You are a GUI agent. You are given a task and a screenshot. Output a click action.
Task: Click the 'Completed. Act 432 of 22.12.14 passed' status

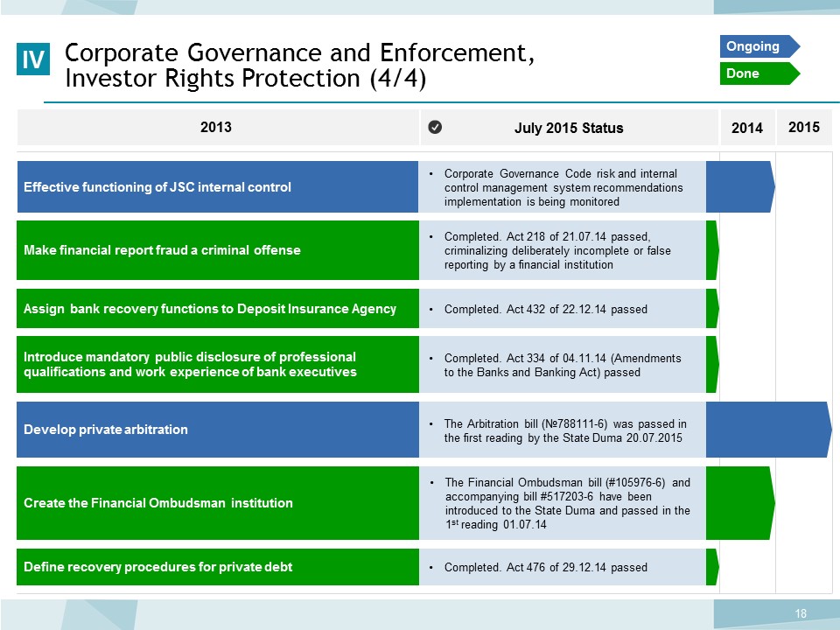(545, 309)
